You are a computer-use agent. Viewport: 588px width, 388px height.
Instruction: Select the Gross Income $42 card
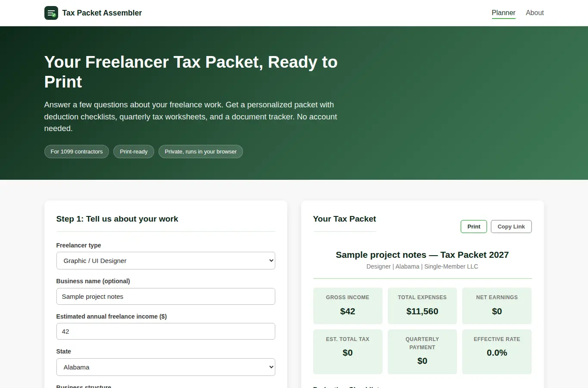click(x=348, y=306)
